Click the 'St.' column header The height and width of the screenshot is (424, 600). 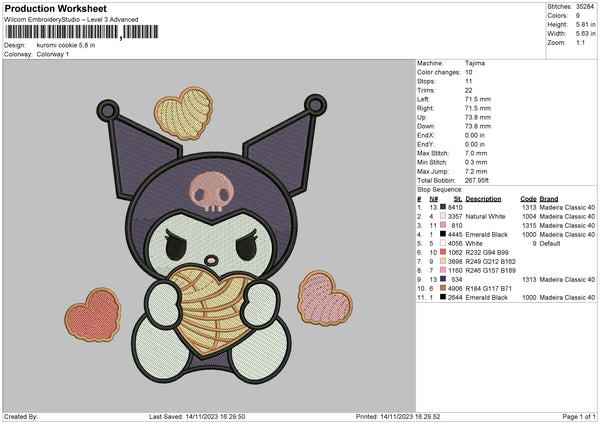458,199
